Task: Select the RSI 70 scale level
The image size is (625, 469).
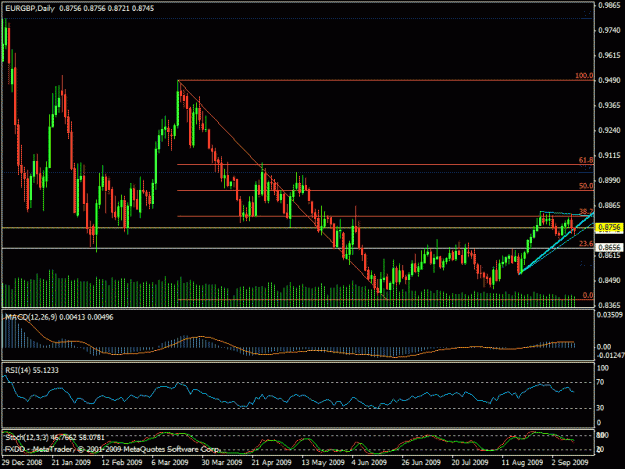Action: coord(601,383)
